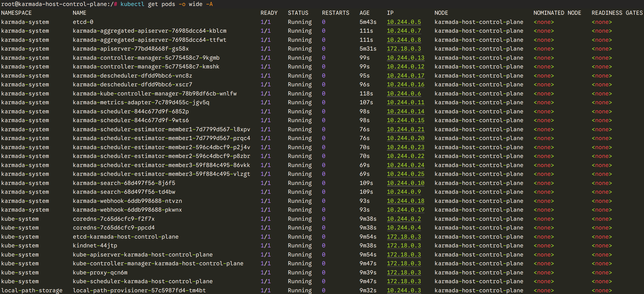This screenshot has height=294, width=644.
Task: Click the RESTARTS column header
Action: [335, 13]
